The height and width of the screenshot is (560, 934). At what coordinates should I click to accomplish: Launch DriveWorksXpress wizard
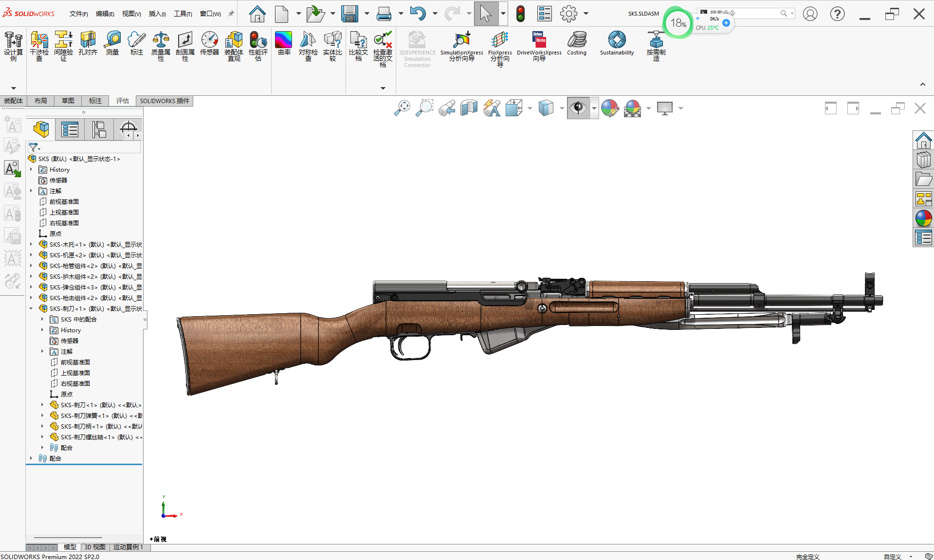point(539,46)
